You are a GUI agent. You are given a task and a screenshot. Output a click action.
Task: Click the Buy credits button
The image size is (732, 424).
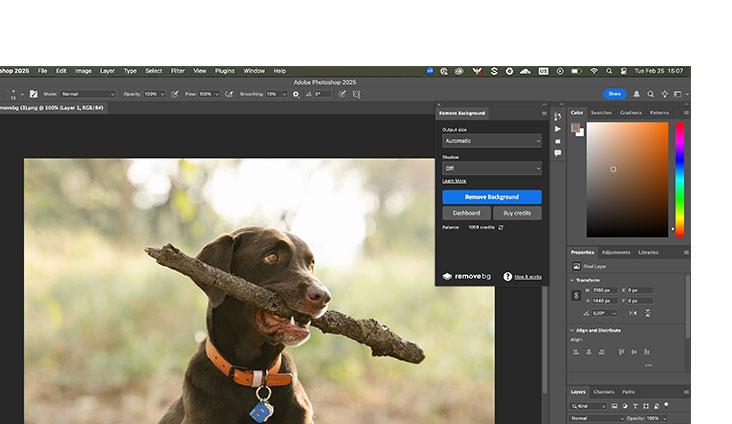pos(517,213)
